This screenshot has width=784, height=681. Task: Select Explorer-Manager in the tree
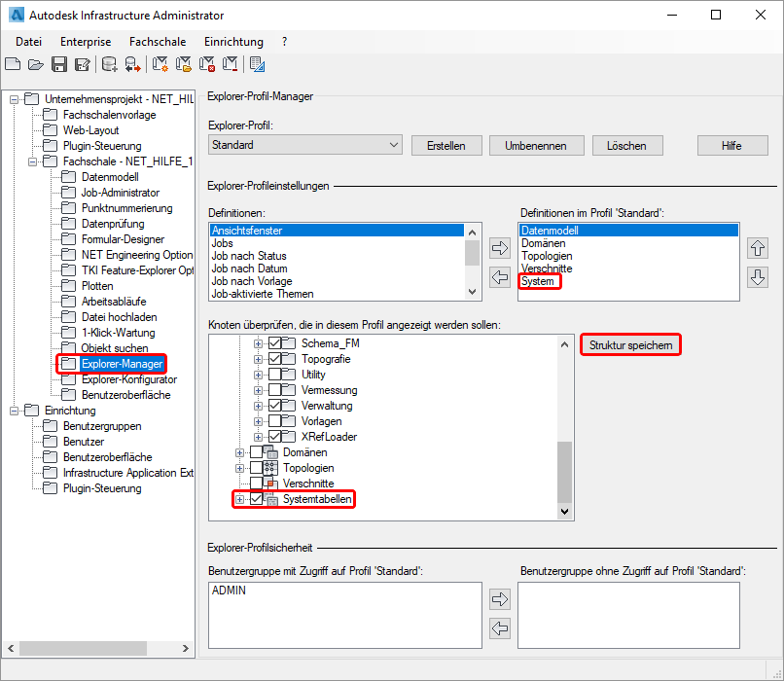[122, 364]
